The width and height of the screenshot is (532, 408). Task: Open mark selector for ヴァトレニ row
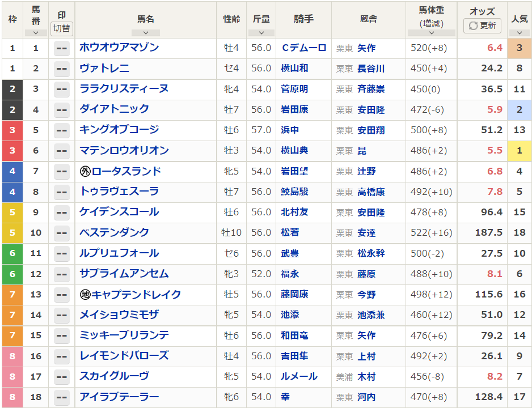click(62, 69)
